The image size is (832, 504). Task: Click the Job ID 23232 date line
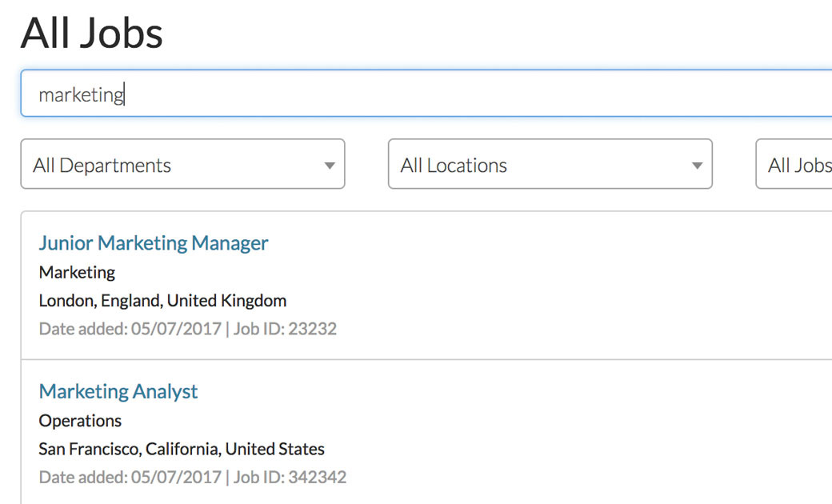[187, 329]
